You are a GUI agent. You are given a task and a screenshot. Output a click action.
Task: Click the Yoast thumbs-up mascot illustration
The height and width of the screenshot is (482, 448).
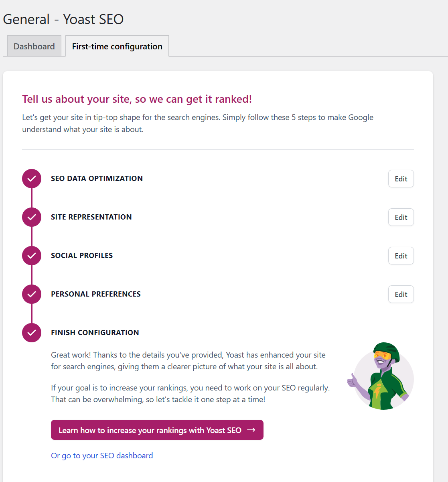click(x=380, y=376)
